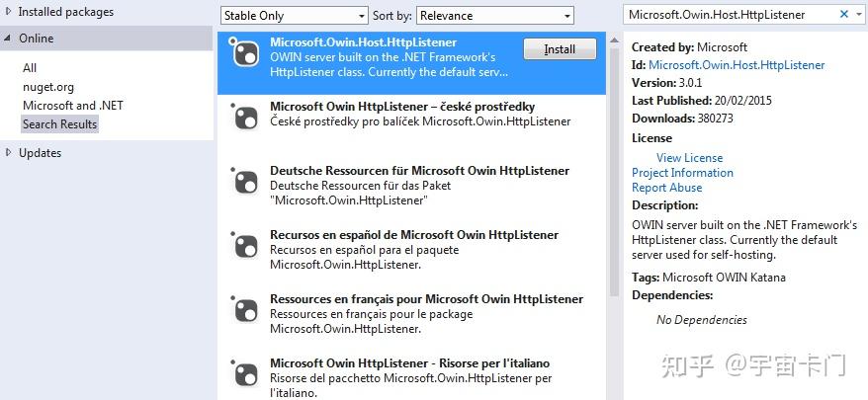This screenshot has height=400, width=868.
Task: Click the Recursos en español package icon
Action: pos(243,246)
